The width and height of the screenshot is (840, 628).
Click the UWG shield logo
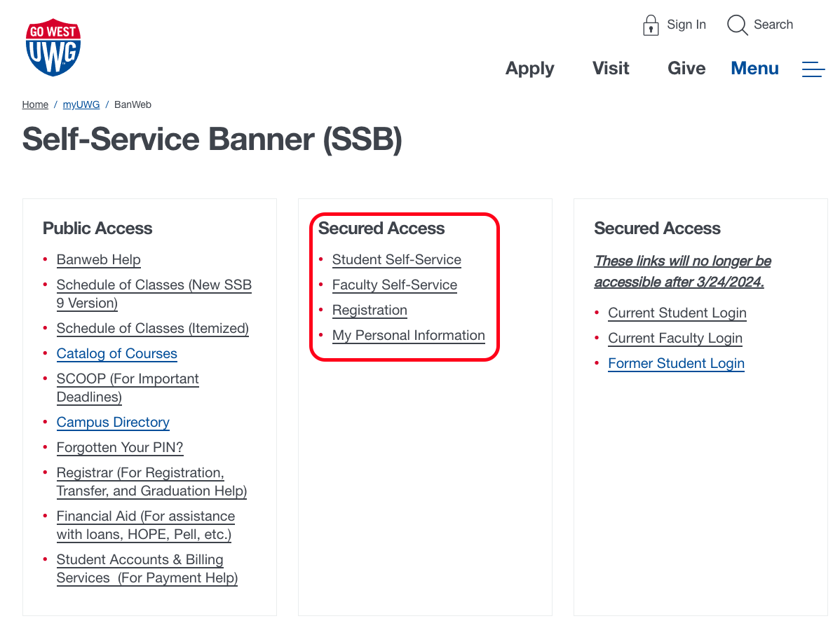click(x=53, y=46)
